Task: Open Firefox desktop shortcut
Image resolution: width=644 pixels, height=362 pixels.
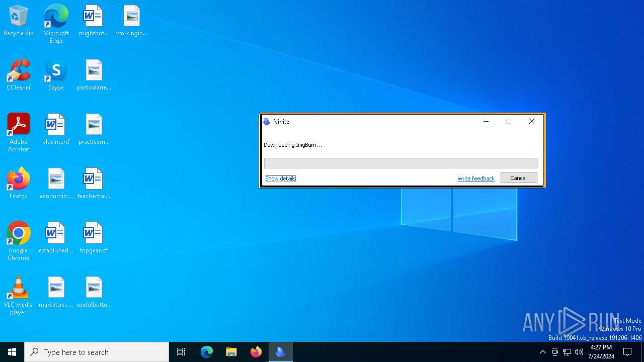Action: [x=19, y=184]
